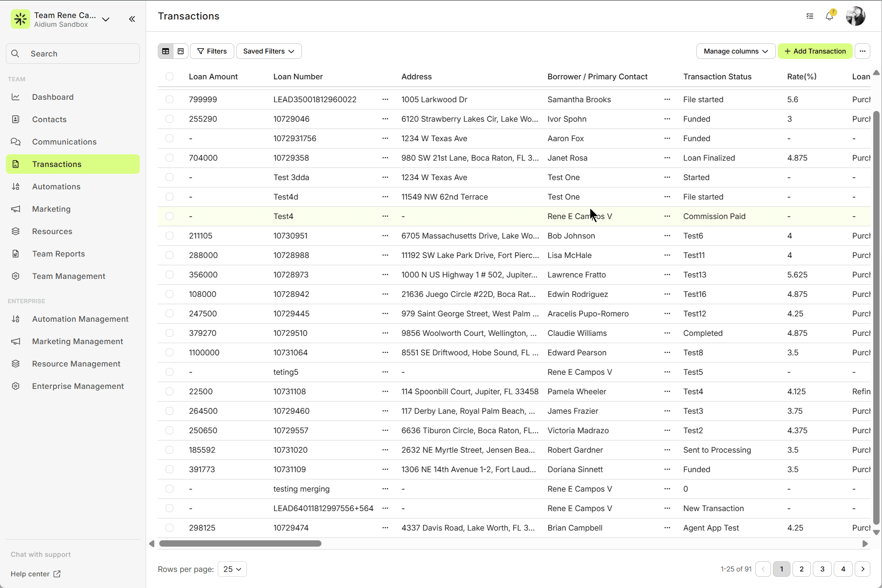
Task: Select all rows header checkbox
Action: [x=169, y=76]
